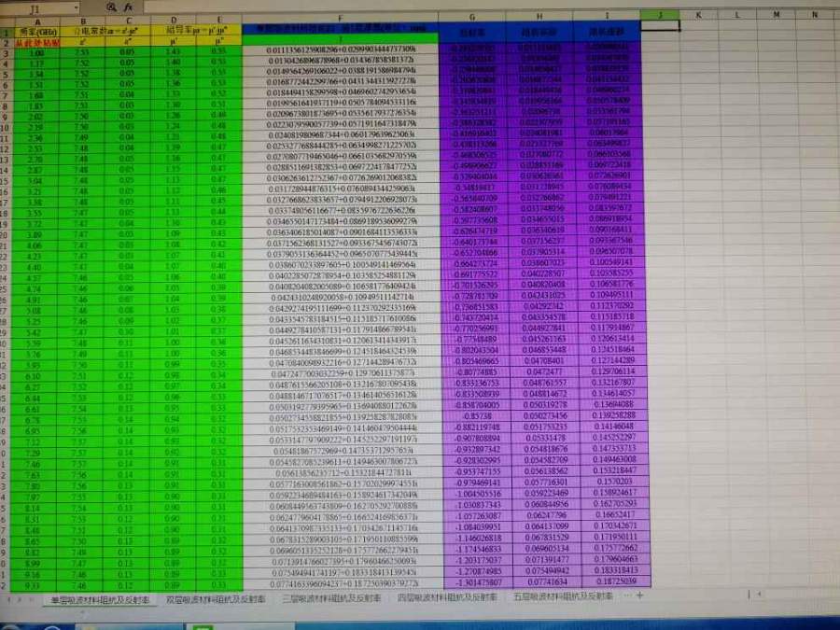Select column N header

point(815,15)
